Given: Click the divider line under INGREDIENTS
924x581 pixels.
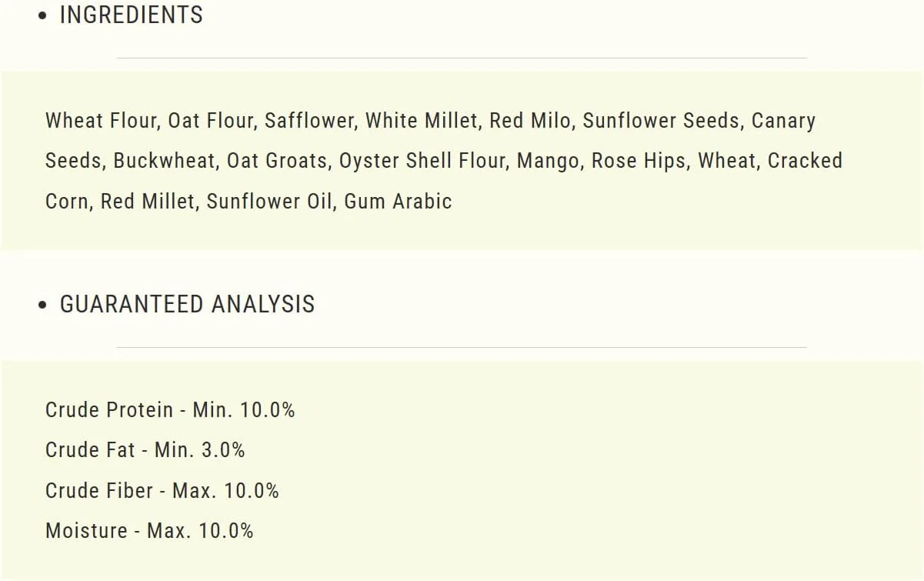Looking at the screenshot, I should click(x=462, y=58).
